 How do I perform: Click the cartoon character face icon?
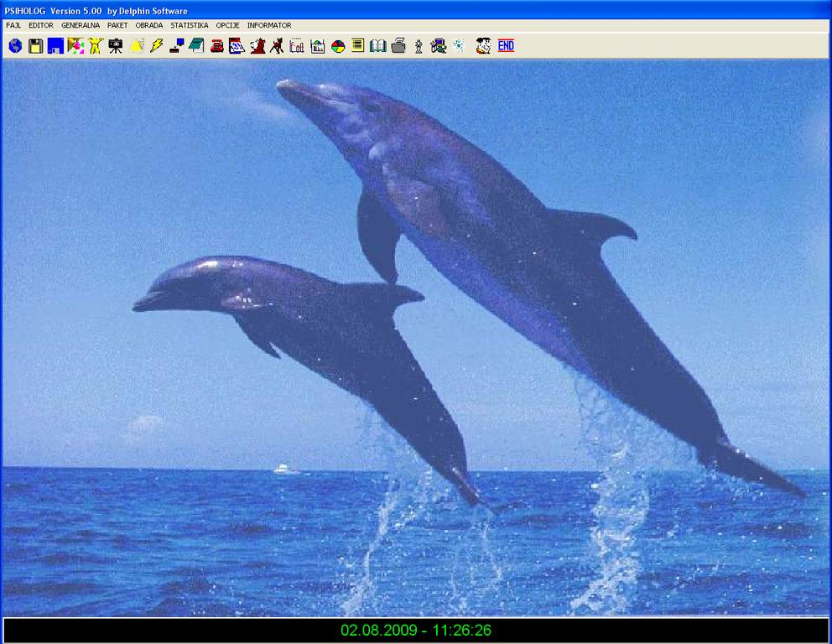click(483, 46)
